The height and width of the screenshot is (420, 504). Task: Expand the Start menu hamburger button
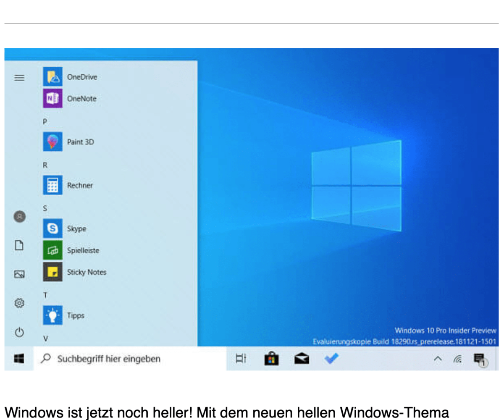tap(19, 78)
